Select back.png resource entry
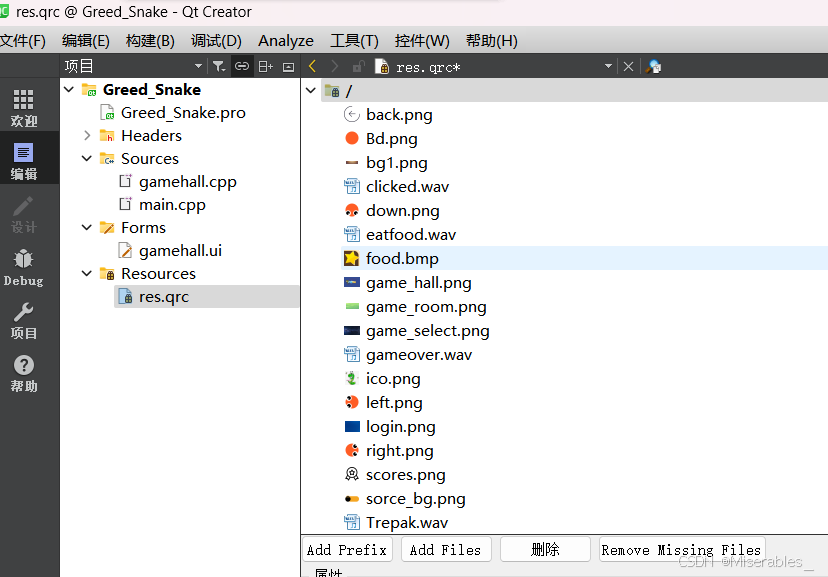Viewport: 828px width, 577px height. pos(399,115)
